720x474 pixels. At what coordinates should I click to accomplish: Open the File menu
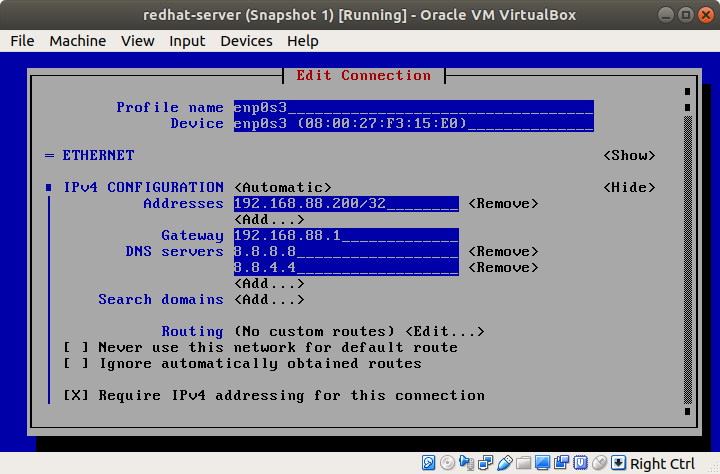coord(22,41)
